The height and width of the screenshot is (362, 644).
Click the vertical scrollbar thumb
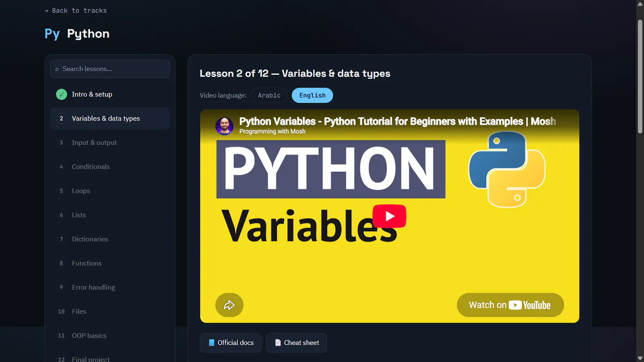click(640, 76)
